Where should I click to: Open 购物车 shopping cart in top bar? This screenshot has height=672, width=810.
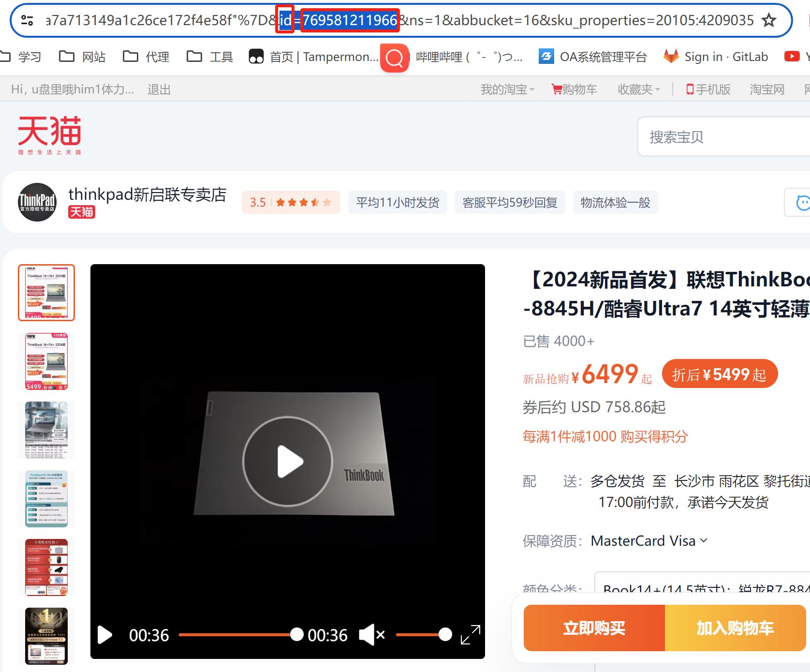point(574,90)
